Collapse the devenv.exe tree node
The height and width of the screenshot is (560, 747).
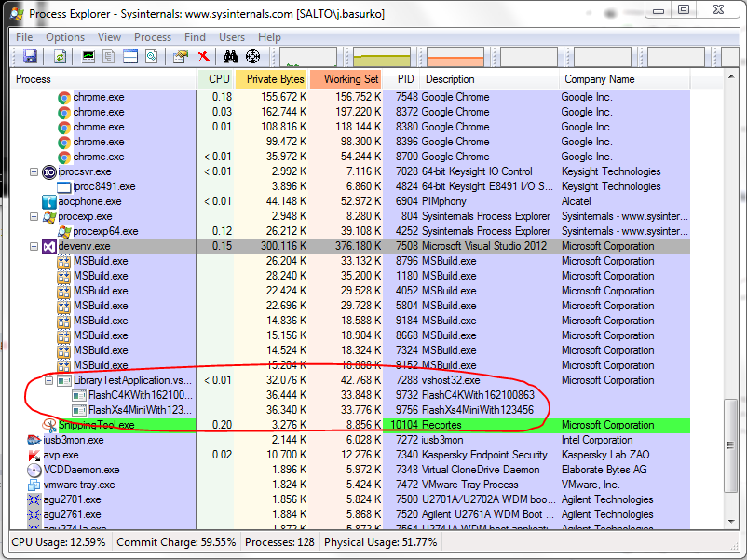[x=34, y=246]
